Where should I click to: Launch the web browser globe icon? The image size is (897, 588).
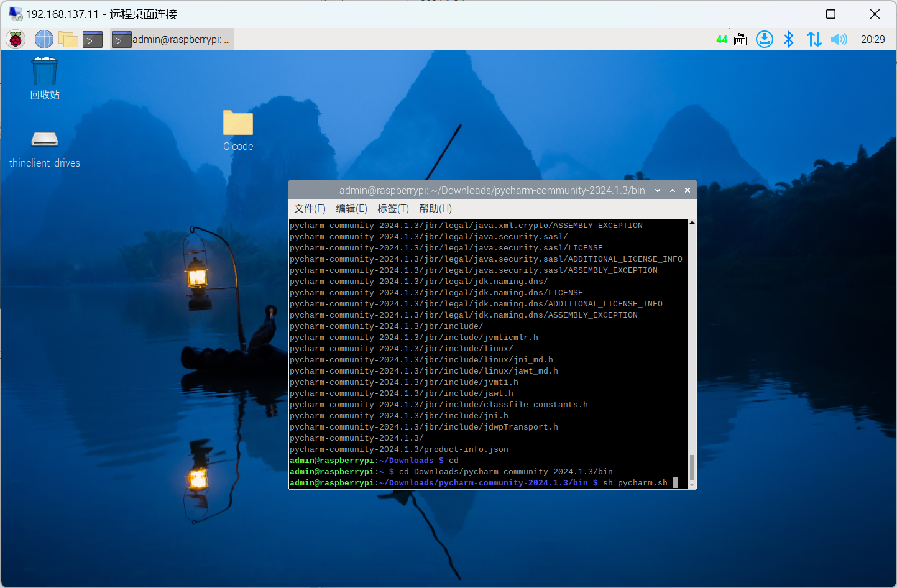click(44, 39)
